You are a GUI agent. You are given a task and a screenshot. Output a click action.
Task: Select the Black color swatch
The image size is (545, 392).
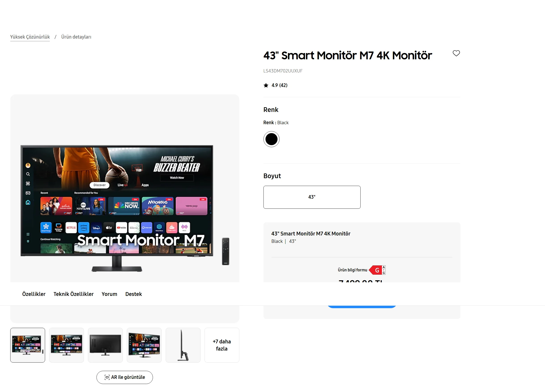click(271, 139)
